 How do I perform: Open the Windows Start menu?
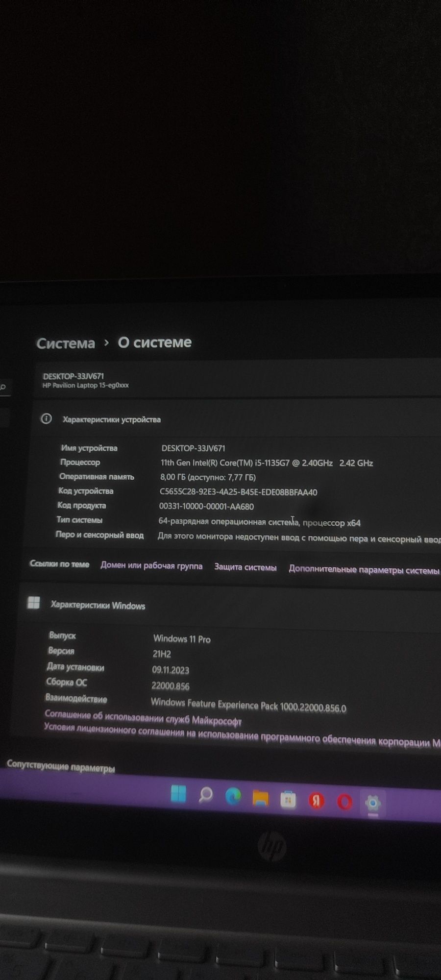pyautogui.click(x=178, y=794)
